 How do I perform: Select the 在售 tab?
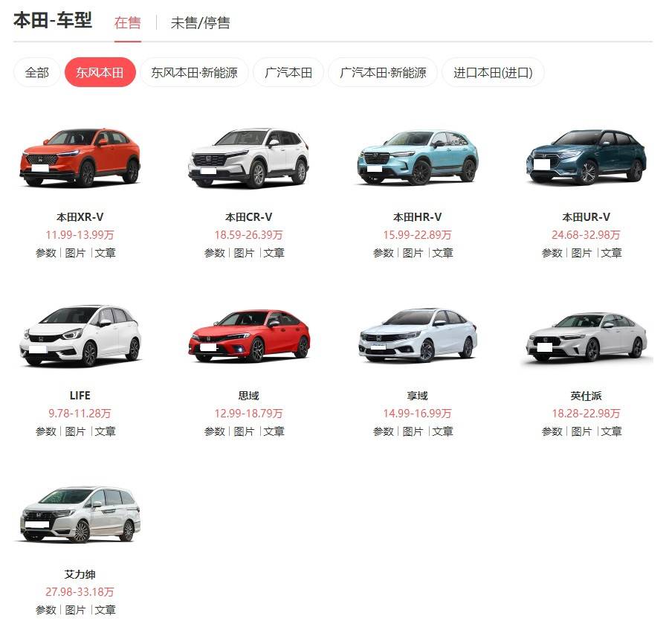(x=128, y=23)
